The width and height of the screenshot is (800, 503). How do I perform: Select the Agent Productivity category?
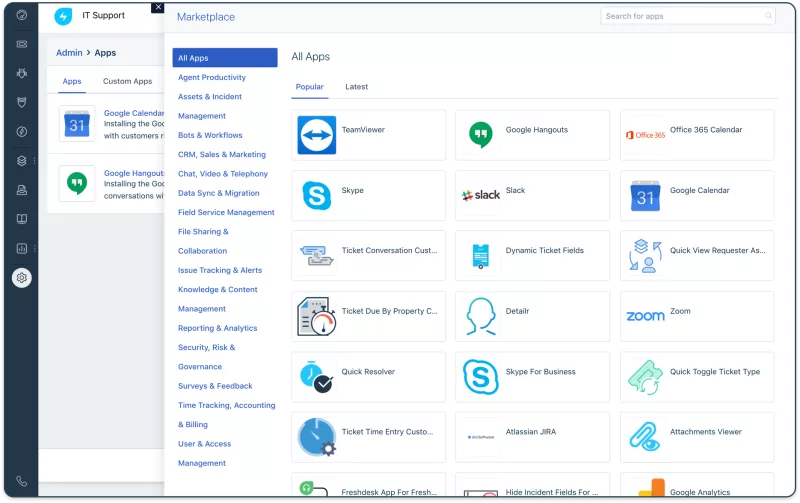(x=212, y=77)
